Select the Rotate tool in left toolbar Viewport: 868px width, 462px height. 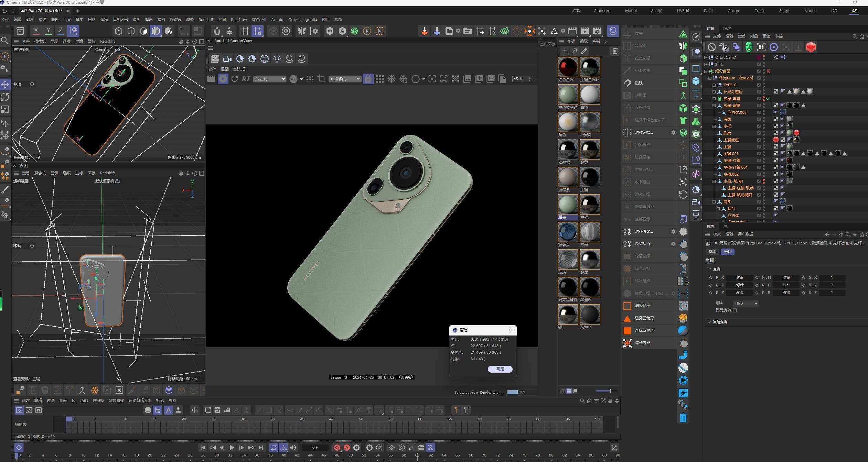pyautogui.click(x=5, y=97)
